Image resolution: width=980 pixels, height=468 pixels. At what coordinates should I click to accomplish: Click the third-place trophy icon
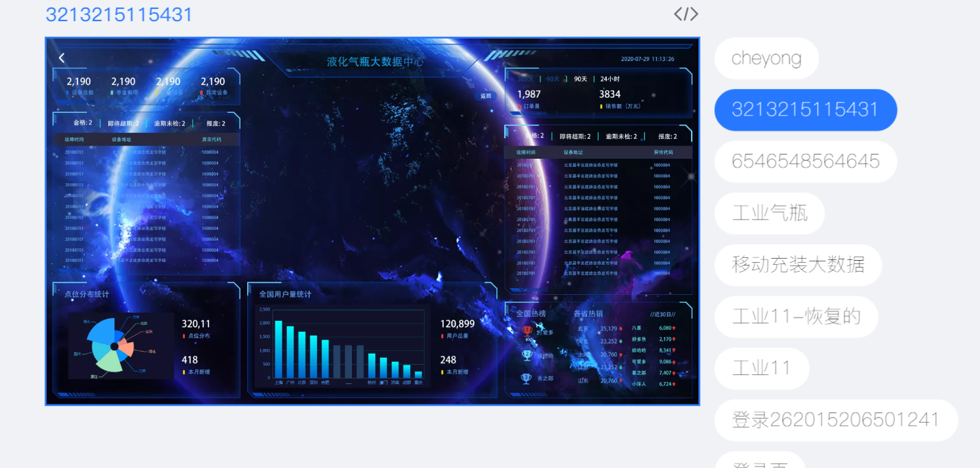point(526,378)
